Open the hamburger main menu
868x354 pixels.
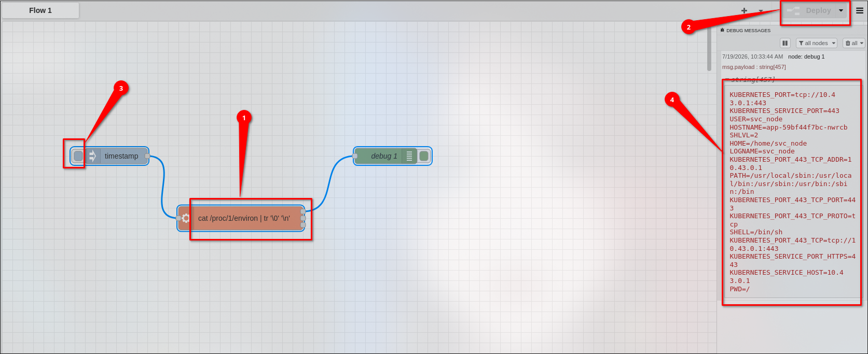click(860, 10)
